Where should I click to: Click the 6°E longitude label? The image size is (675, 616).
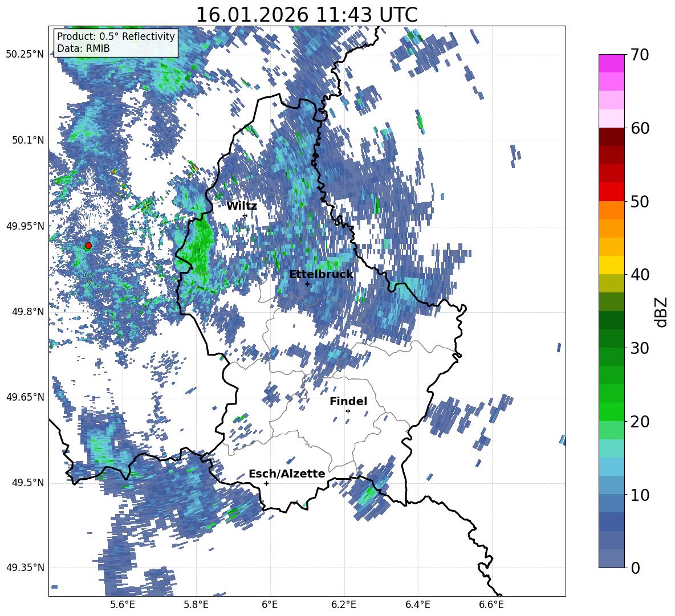(270, 605)
